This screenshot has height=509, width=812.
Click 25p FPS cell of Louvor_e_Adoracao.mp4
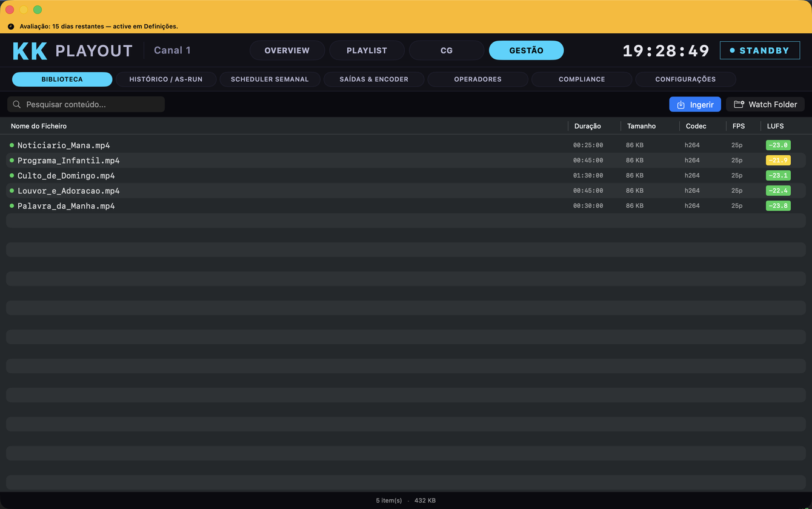point(737,191)
